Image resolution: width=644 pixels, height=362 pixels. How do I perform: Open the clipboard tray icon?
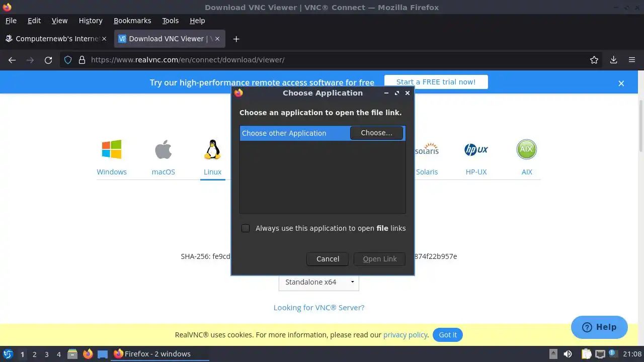point(587,354)
